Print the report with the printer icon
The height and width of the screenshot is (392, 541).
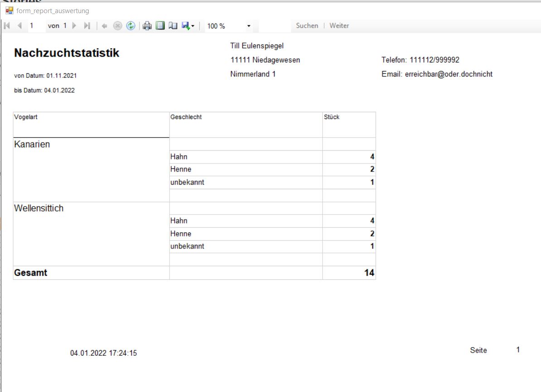pos(147,26)
